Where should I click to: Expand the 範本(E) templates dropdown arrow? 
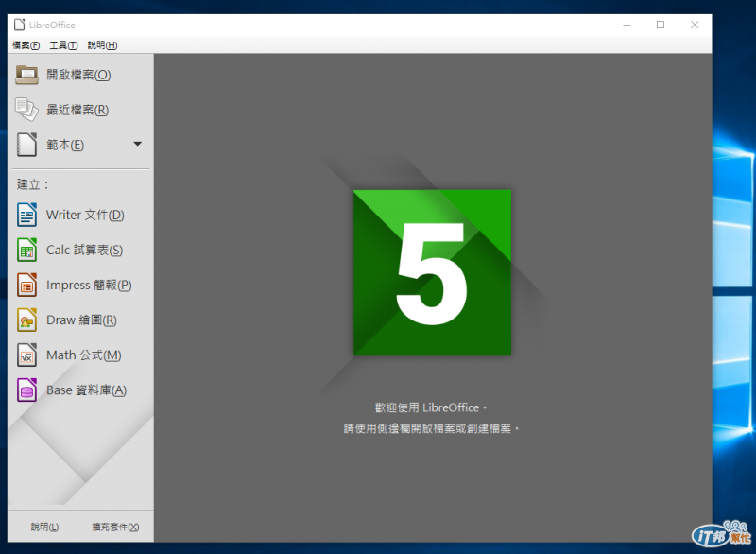[137, 144]
